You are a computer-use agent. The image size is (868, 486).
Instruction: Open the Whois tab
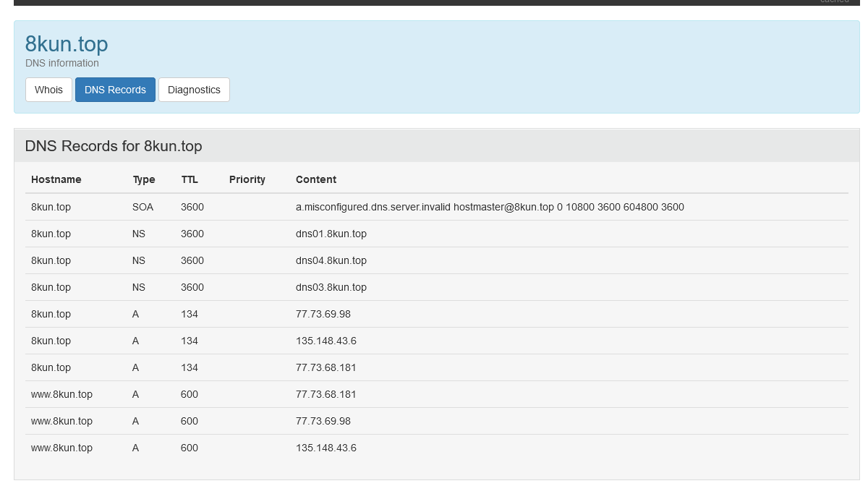48,90
